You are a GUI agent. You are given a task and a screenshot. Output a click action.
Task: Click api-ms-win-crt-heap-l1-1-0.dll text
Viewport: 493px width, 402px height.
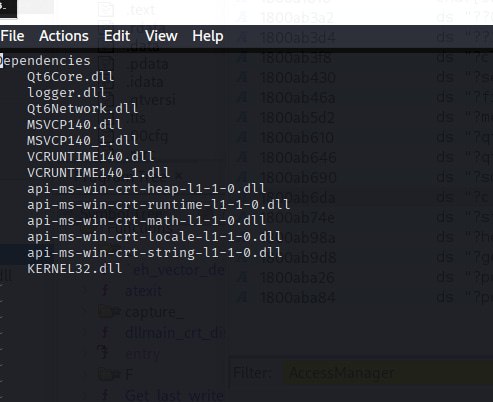147,189
